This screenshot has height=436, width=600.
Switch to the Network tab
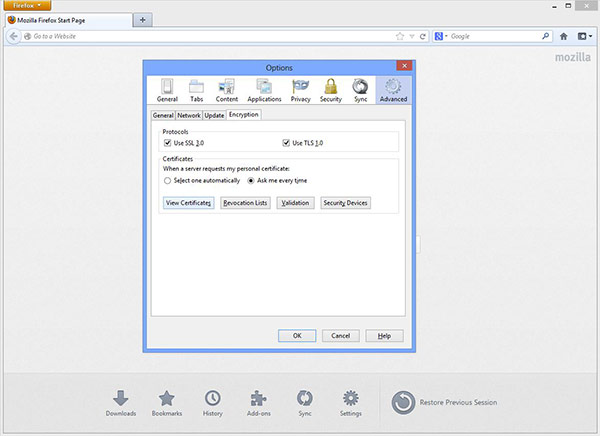189,116
